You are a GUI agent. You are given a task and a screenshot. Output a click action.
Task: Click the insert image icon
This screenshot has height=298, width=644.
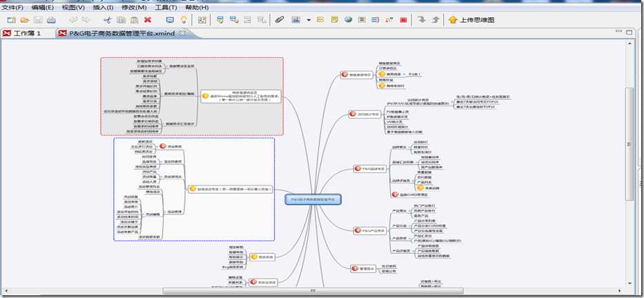[295, 20]
